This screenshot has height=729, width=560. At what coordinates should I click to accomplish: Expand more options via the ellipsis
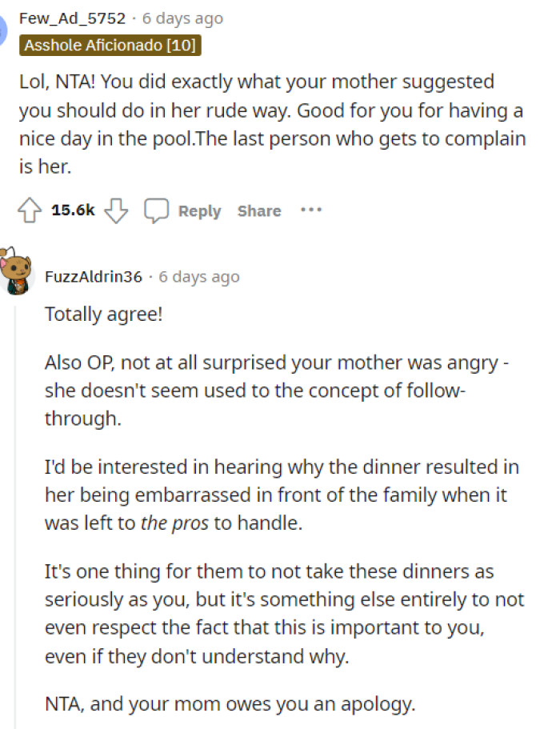(312, 210)
